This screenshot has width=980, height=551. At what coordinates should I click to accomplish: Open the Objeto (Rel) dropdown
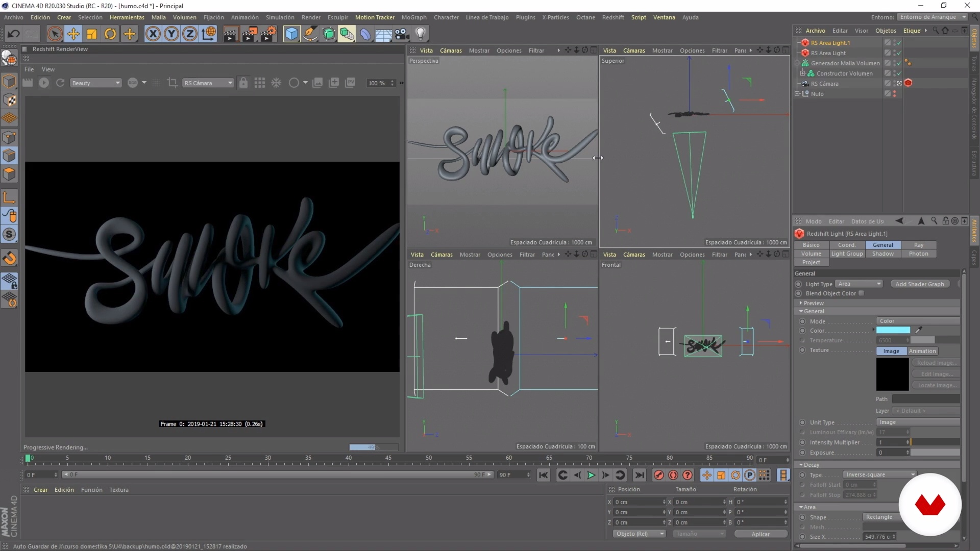[x=640, y=534]
